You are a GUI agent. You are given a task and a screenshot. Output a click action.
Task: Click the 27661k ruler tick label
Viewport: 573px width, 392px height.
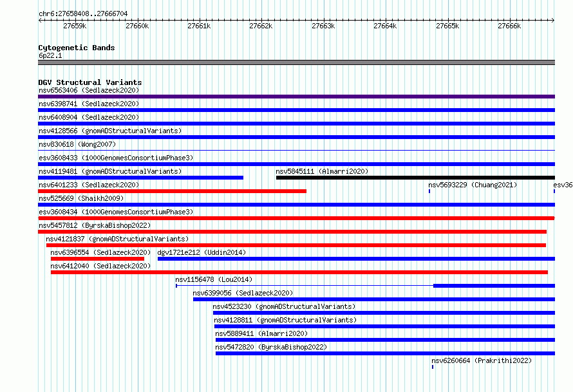click(199, 26)
